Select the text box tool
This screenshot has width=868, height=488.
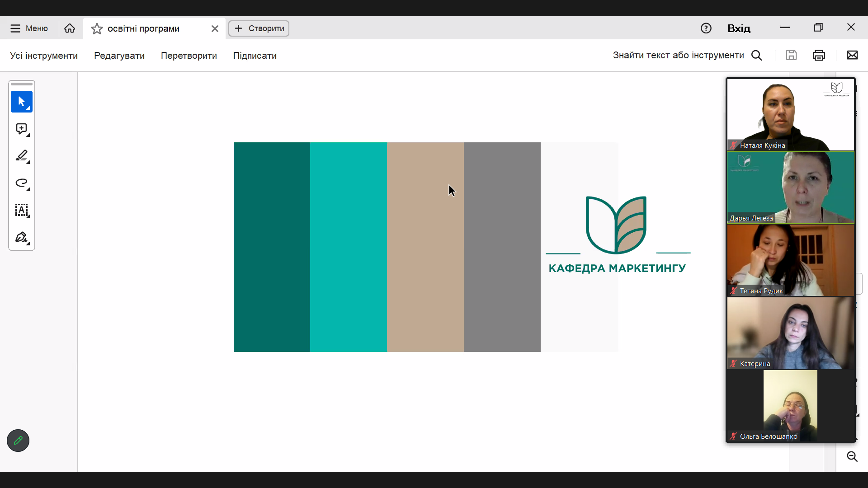(x=21, y=210)
